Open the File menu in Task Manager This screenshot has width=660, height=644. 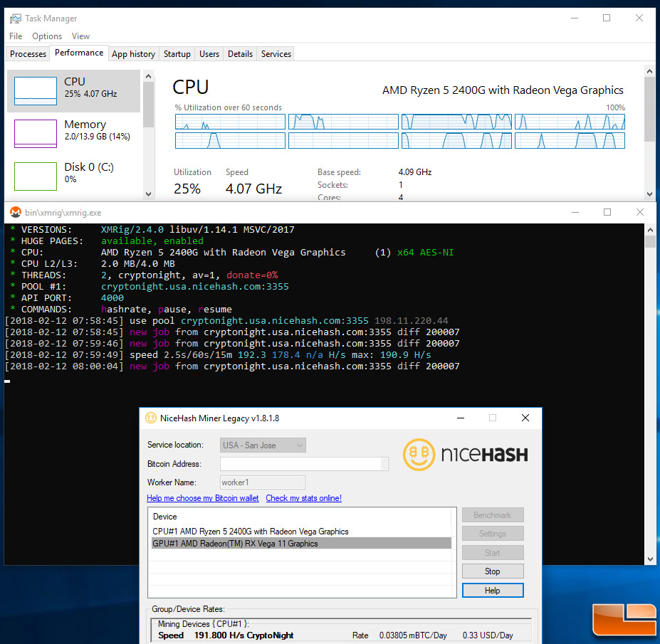pyautogui.click(x=16, y=36)
